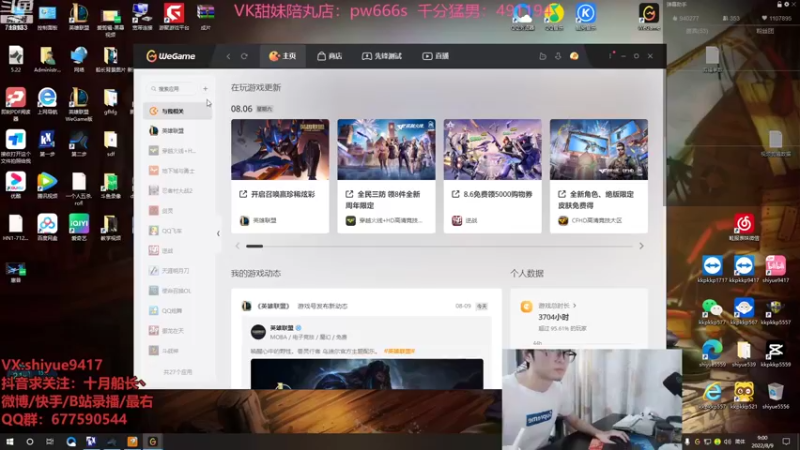This screenshot has width=800, height=450.
Task: Click 共27个应用 at sidebar bottom
Action: point(178,372)
